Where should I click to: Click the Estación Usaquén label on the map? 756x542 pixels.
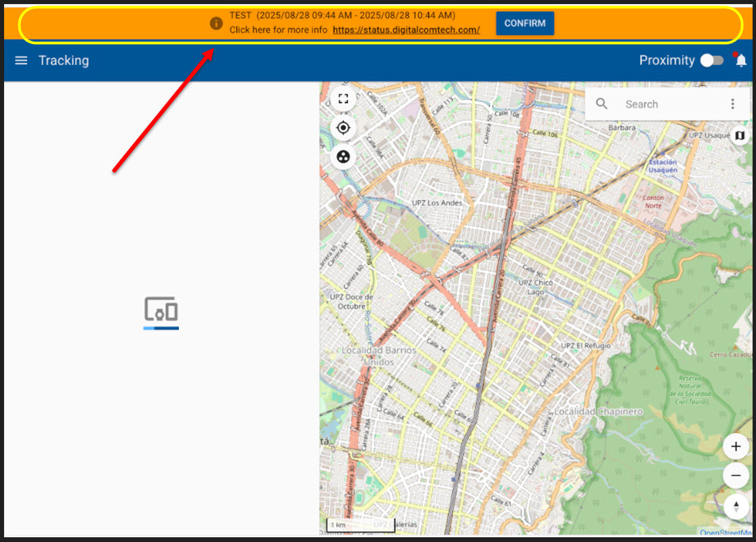pyautogui.click(x=662, y=166)
